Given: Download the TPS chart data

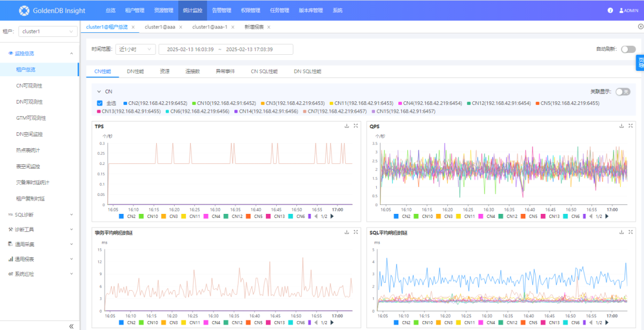Looking at the screenshot, I should click(346, 126).
